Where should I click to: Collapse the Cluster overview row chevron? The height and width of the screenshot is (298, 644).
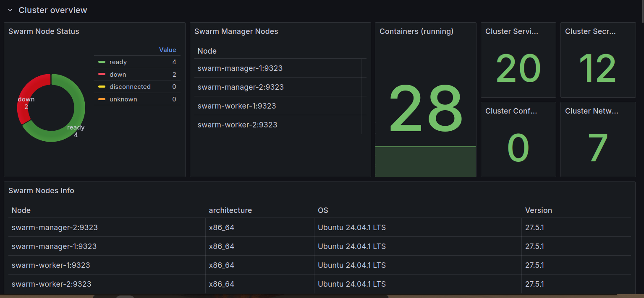click(x=10, y=10)
